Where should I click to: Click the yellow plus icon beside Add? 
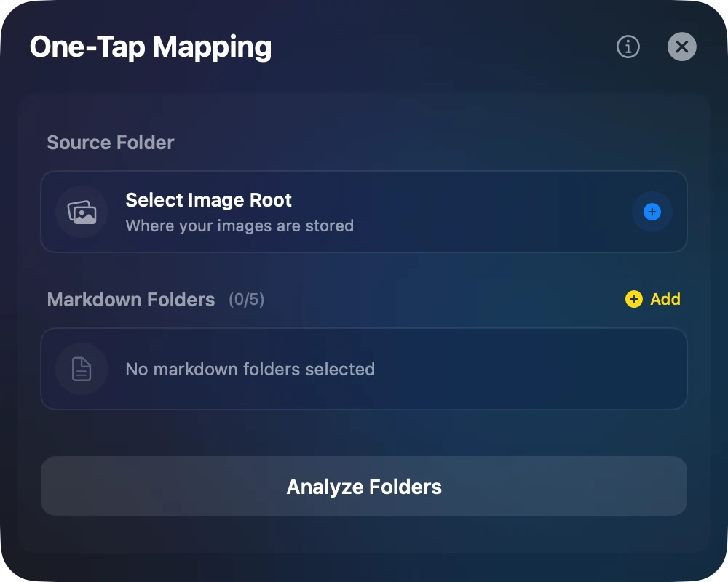pyautogui.click(x=634, y=299)
